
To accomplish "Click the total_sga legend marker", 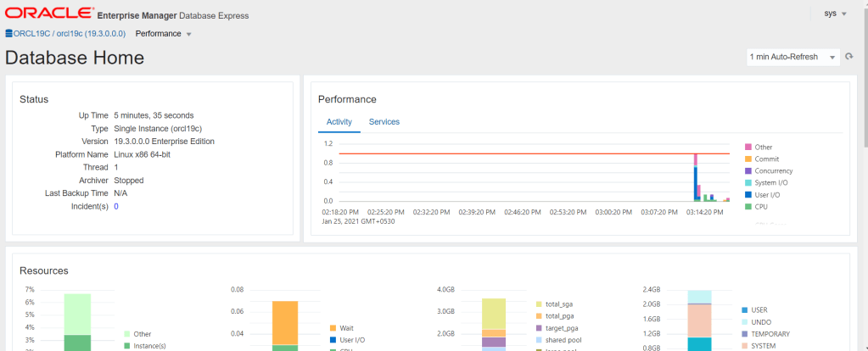I will [x=539, y=304].
